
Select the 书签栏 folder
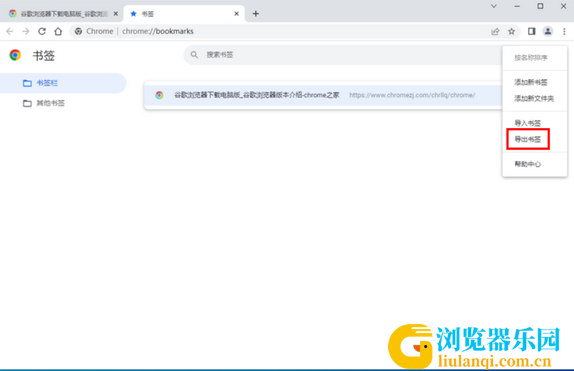pyautogui.click(x=63, y=83)
